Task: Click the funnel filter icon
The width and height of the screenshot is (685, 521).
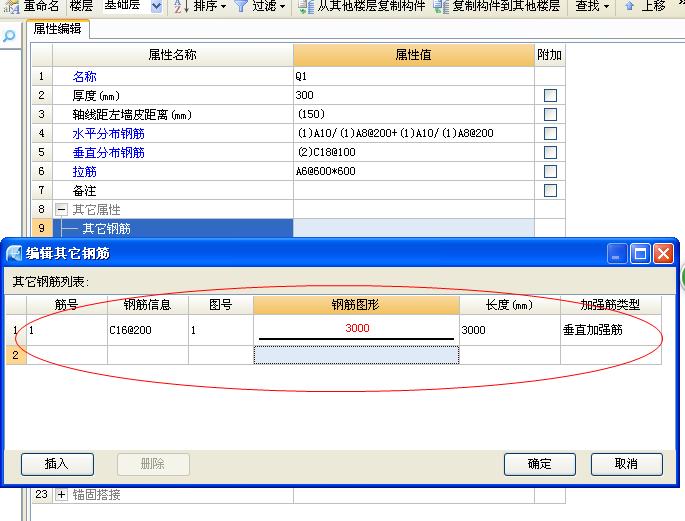Action: tap(241, 6)
